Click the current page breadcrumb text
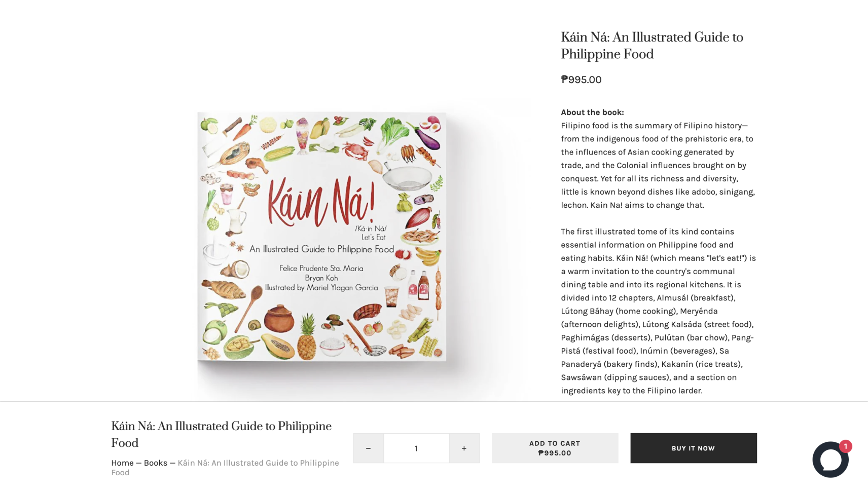 tap(225, 468)
